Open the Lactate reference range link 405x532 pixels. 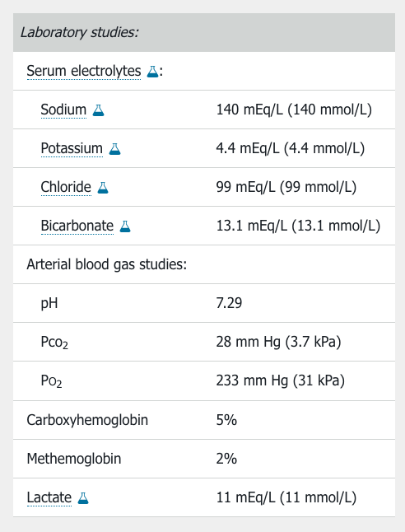[49, 497]
